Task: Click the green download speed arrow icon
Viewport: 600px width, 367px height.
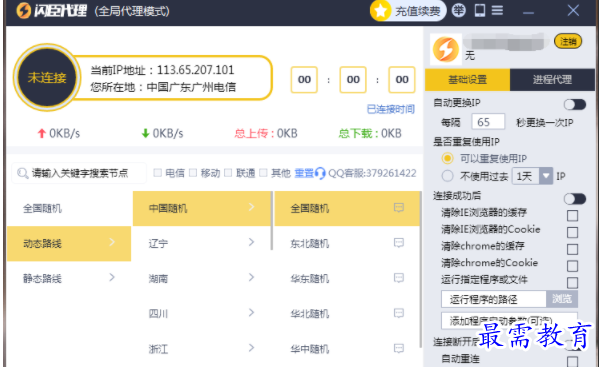Action: [x=145, y=133]
